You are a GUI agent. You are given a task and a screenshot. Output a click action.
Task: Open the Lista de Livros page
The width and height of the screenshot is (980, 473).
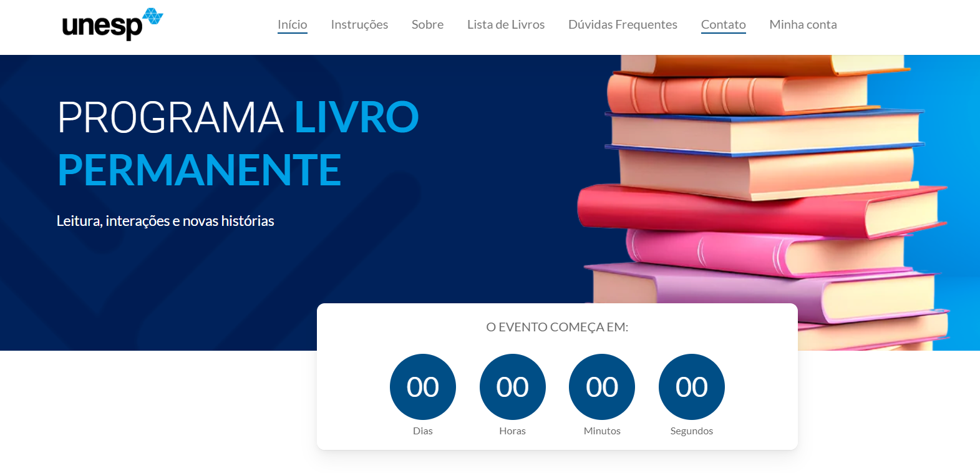(x=506, y=24)
